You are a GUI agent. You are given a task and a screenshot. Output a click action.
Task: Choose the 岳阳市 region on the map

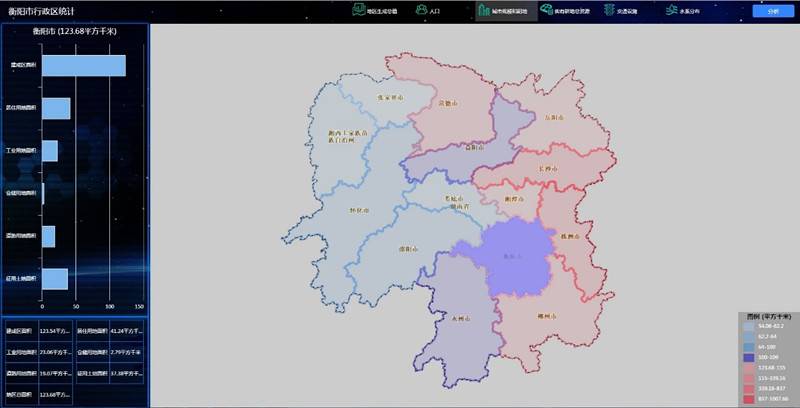(x=555, y=118)
